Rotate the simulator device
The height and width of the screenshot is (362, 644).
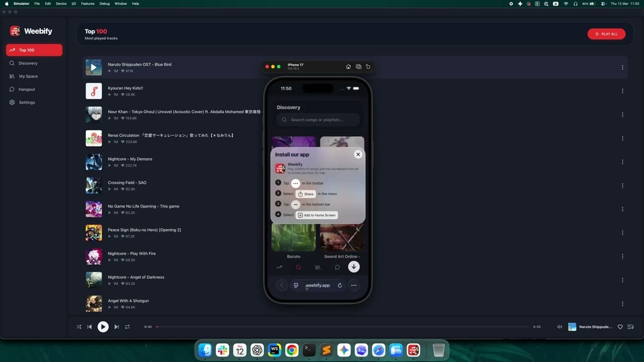pyautogui.click(x=368, y=66)
